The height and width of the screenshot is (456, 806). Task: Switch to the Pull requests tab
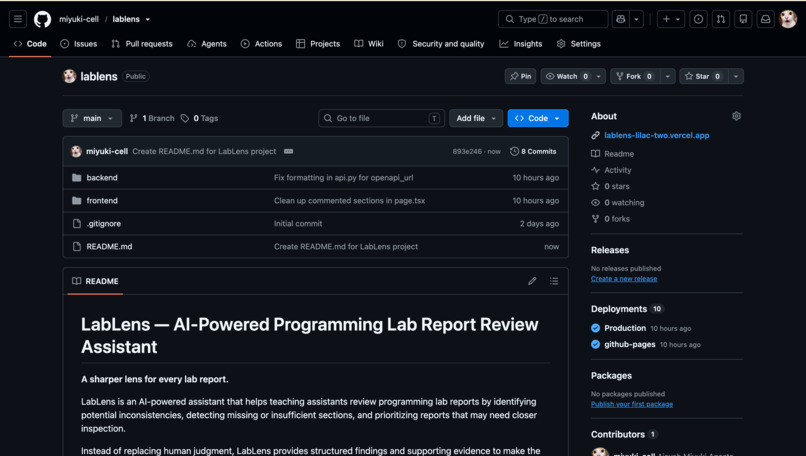[x=142, y=44]
